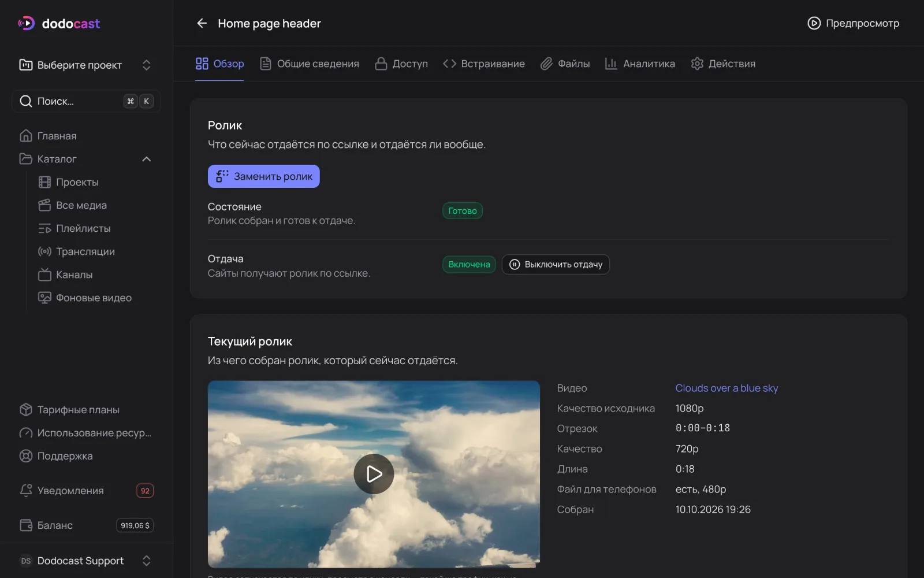Open the Выберите проект selector
Screen dimensions: 924x578
point(86,65)
